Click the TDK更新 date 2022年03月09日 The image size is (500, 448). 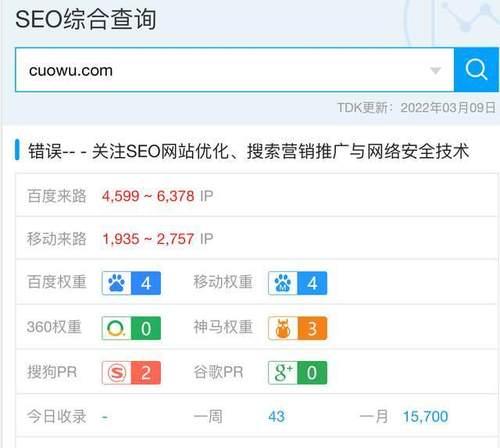[448, 108]
